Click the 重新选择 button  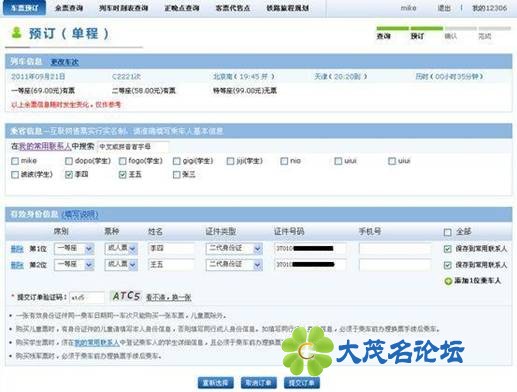point(215,383)
